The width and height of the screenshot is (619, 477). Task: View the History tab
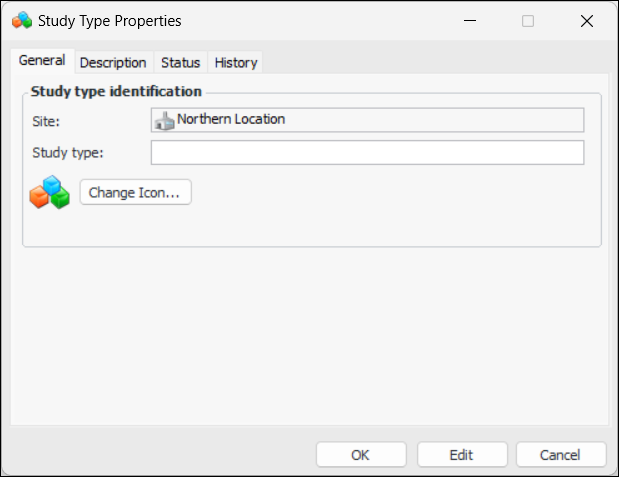click(x=236, y=62)
